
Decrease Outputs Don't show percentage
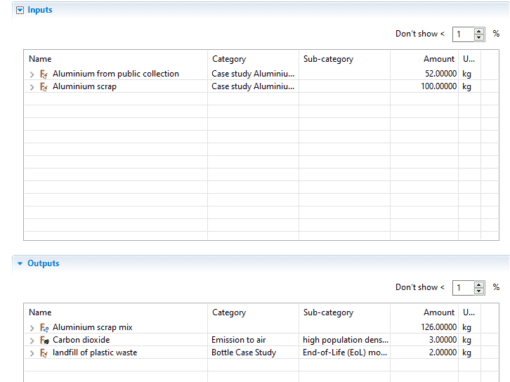pyautogui.click(x=479, y=291)
